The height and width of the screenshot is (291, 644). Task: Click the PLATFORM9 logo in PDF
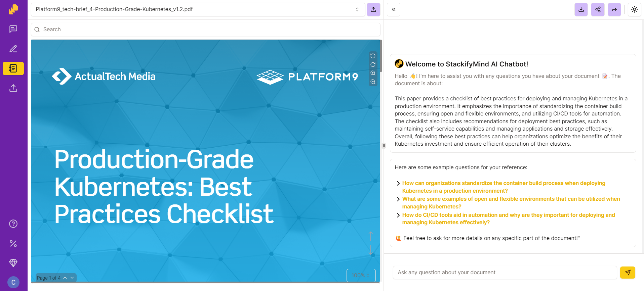[308, 77]
